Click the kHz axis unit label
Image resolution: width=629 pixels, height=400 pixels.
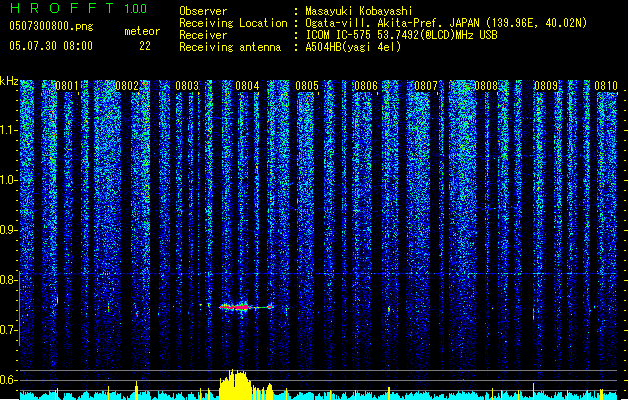tap(9, 81)
